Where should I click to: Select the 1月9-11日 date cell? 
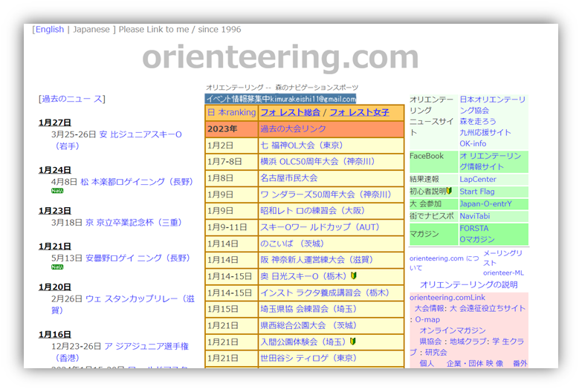[231, 227]
